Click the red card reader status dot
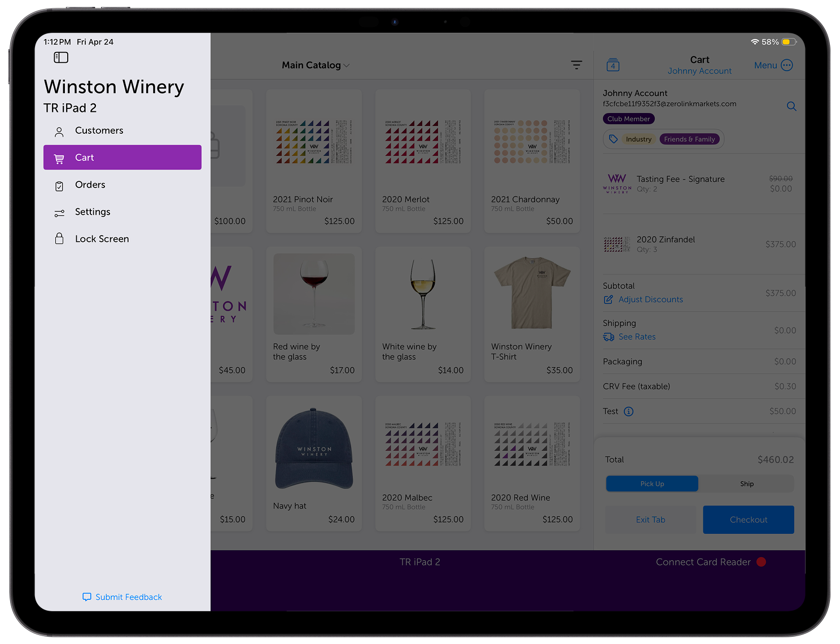840x644 pixels. click(x=761, y=562)
